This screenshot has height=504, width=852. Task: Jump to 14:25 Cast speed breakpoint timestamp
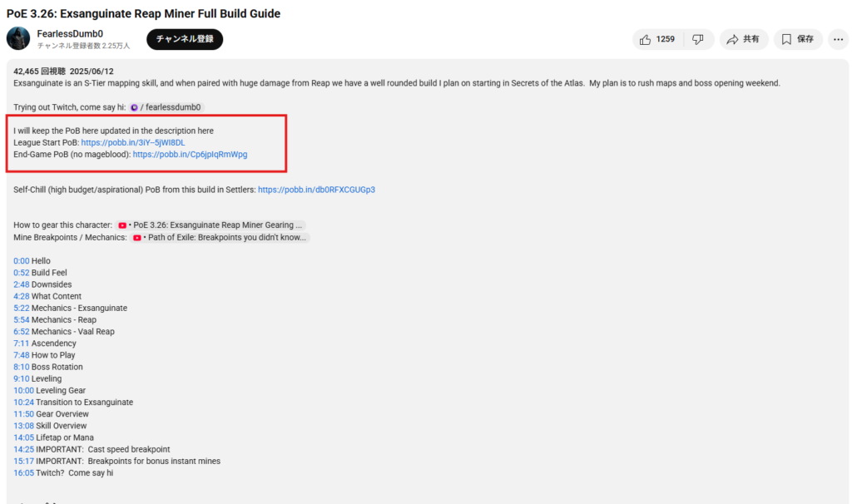[23, 449]
